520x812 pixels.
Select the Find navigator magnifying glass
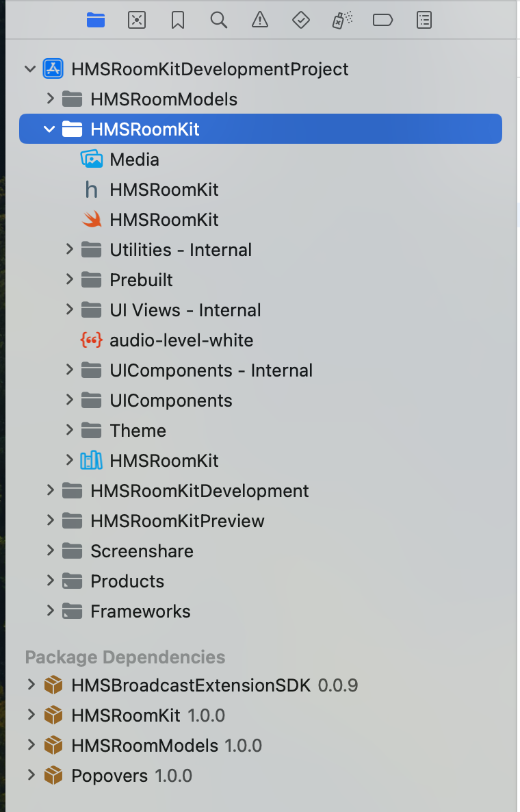click(x=218, y=20)
